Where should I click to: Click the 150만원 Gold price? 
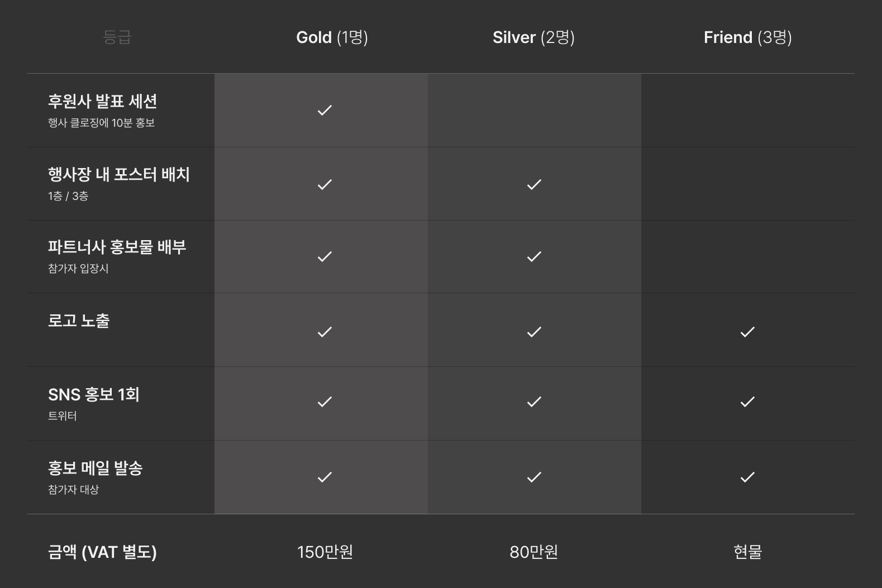tap(325, 552)
